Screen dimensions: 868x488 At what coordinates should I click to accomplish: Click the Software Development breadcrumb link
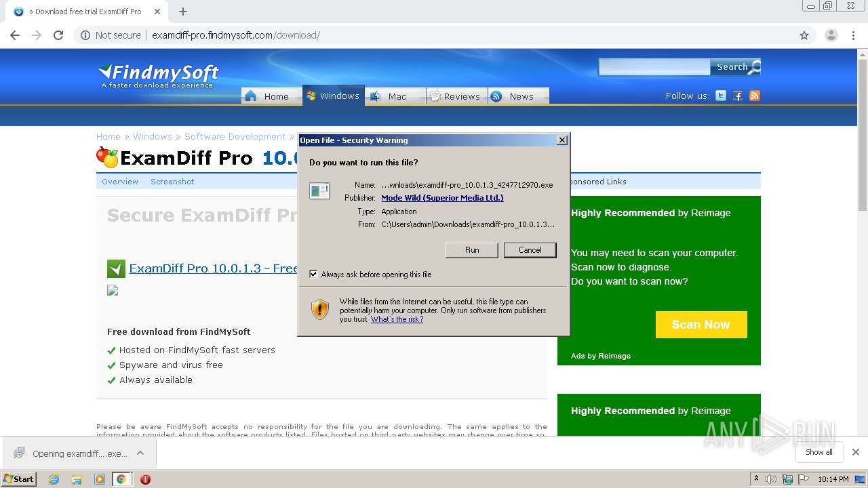(235, 136)
